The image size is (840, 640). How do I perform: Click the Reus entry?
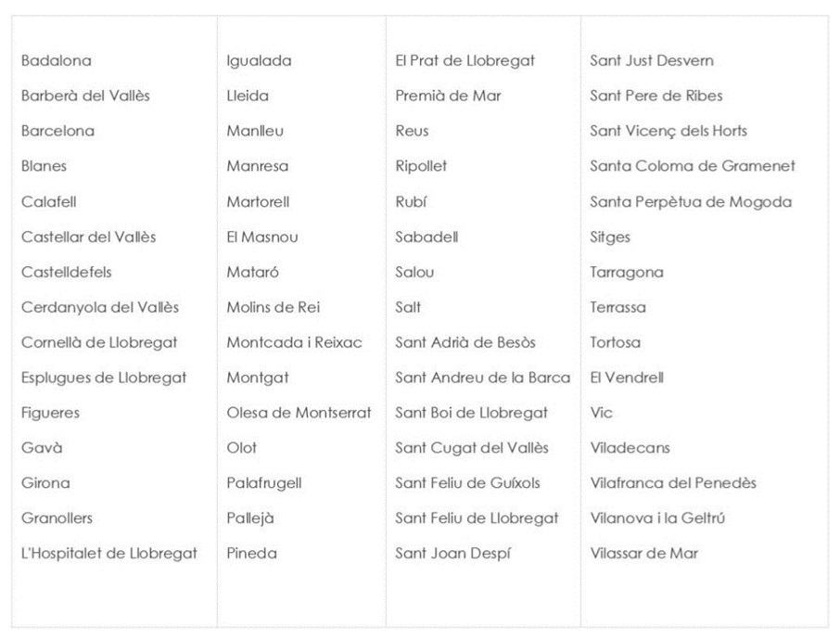tap(412, 131)
